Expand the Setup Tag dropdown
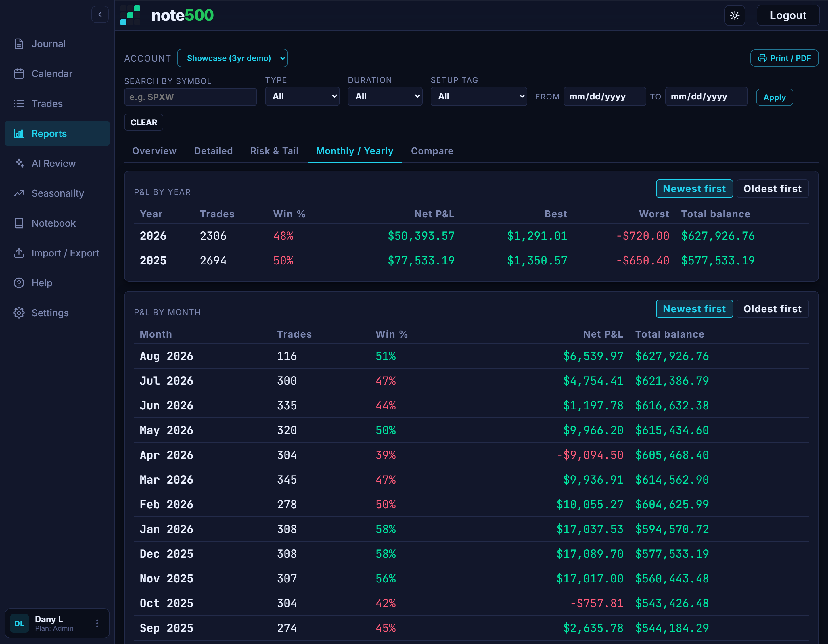 [478, 96]
